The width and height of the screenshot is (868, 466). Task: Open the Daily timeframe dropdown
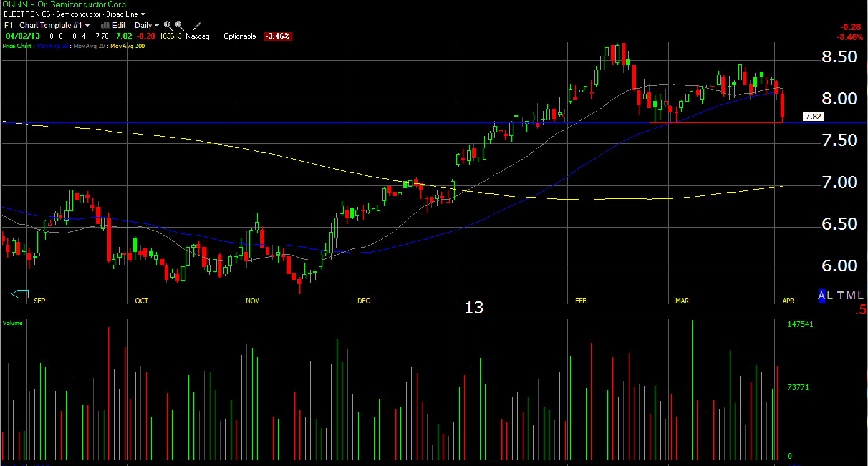(x=147, y=26)
